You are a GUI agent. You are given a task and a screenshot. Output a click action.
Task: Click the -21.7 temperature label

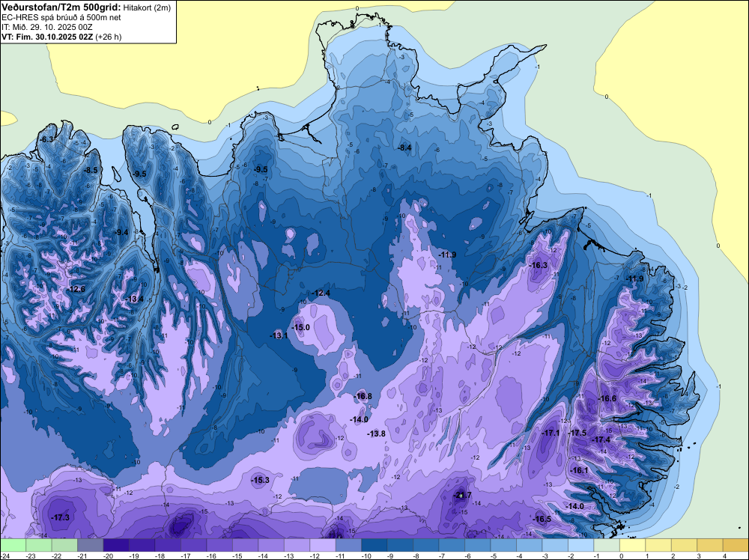(462, 495)
